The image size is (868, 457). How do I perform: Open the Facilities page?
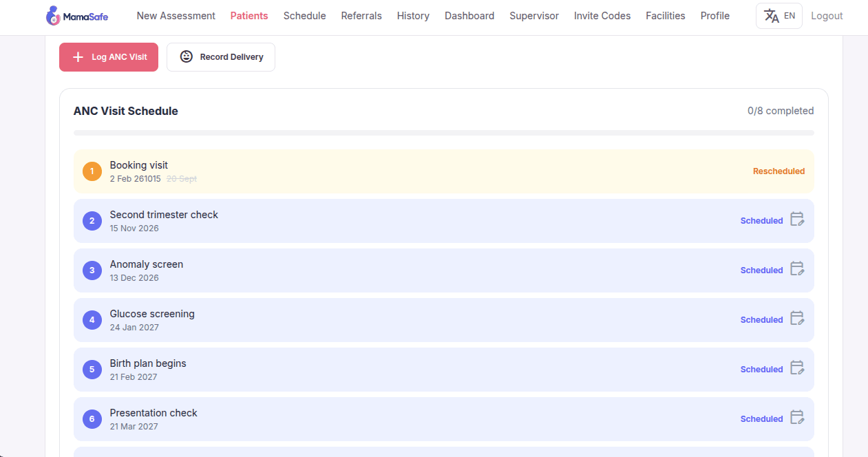[x=666, y=16]
